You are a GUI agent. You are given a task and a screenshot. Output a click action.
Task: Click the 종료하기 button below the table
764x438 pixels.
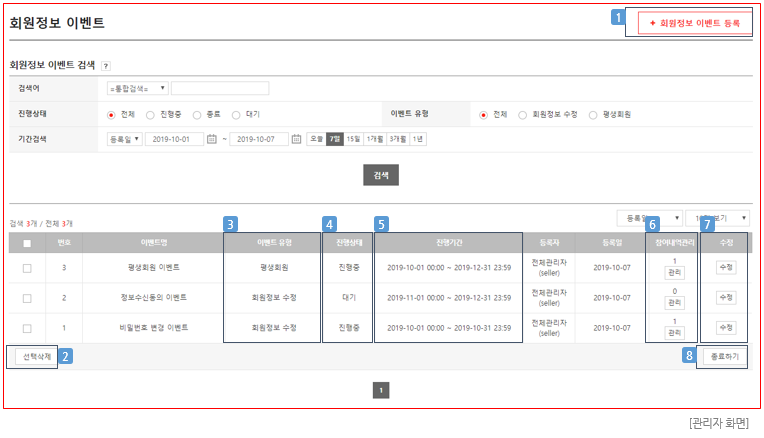click(x=721, y=356)
